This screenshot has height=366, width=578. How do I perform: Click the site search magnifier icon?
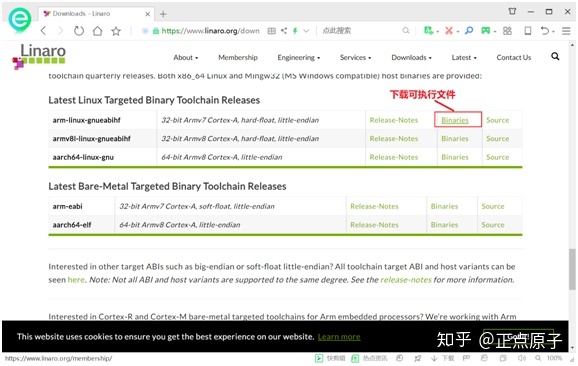tap(555, 56)
